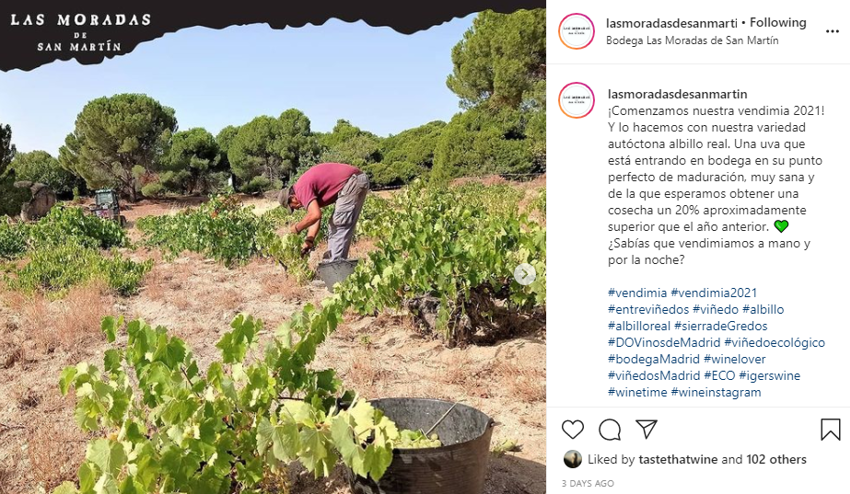
Task: Open #DOVinosdeMadrid hashtag
Action: pyautogui.click(x=664, y=343)
